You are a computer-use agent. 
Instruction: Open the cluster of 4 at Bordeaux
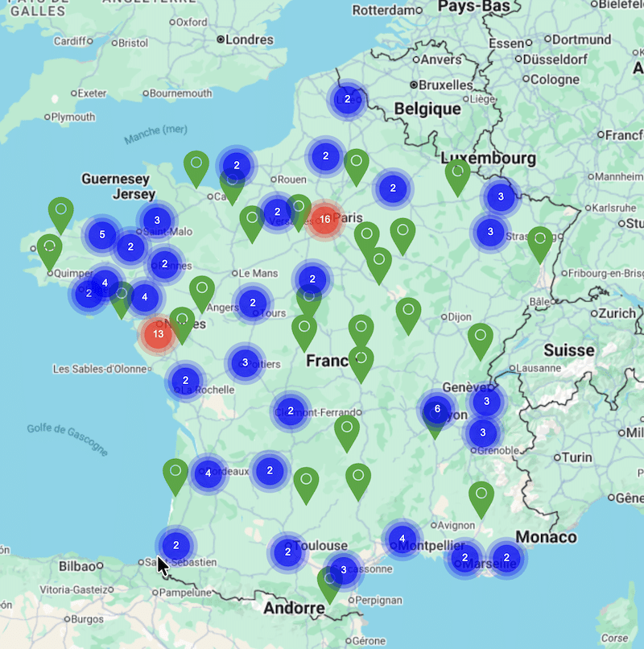[x=208, y=473]
